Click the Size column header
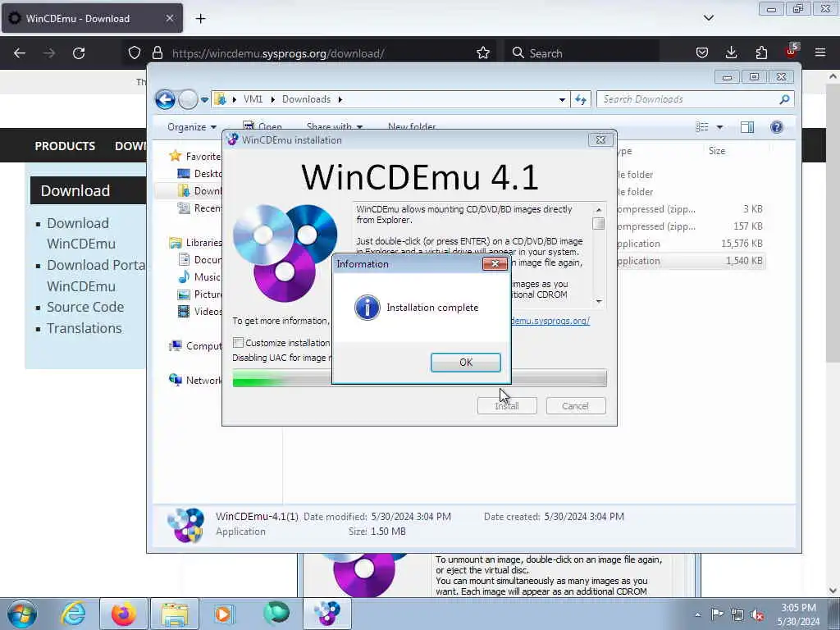The height and width of the screenshot is (630, 840). point(717,151)
